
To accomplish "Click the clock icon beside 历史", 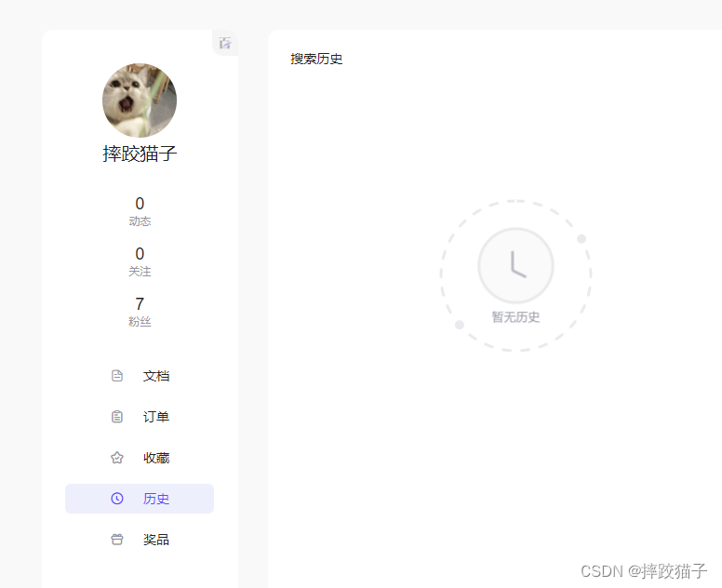I will (117, 498).
